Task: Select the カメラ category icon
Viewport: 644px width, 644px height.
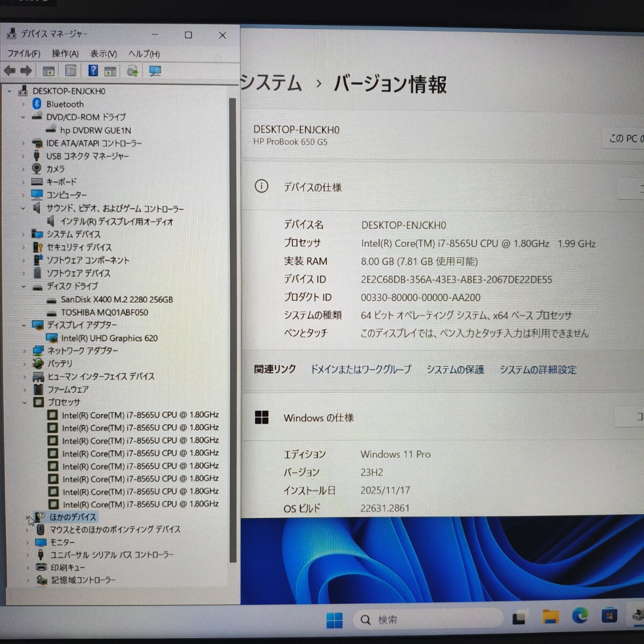Action: tap(36, 169)
